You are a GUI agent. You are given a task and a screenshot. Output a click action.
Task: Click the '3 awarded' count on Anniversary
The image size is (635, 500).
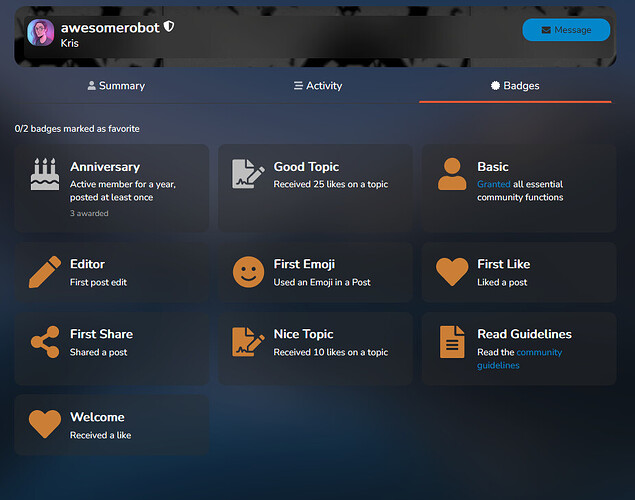point(89,213)
